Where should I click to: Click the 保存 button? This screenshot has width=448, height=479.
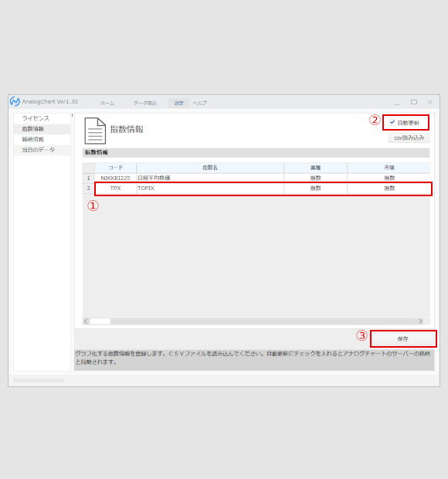click(403, 339)
